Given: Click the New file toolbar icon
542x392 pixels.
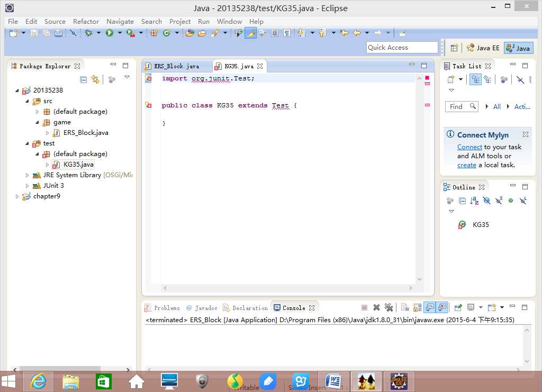Looking at the screenshot, I should click(x=13, y=33).
